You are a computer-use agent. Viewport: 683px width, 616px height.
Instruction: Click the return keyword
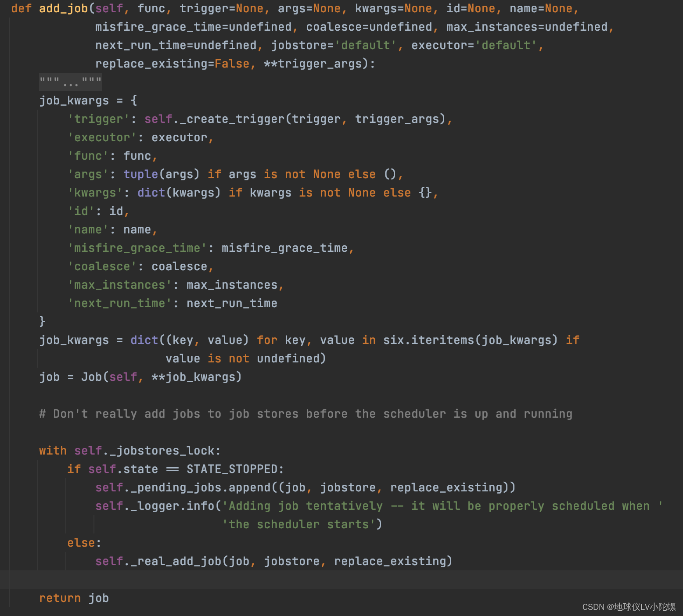pos(60,598)
